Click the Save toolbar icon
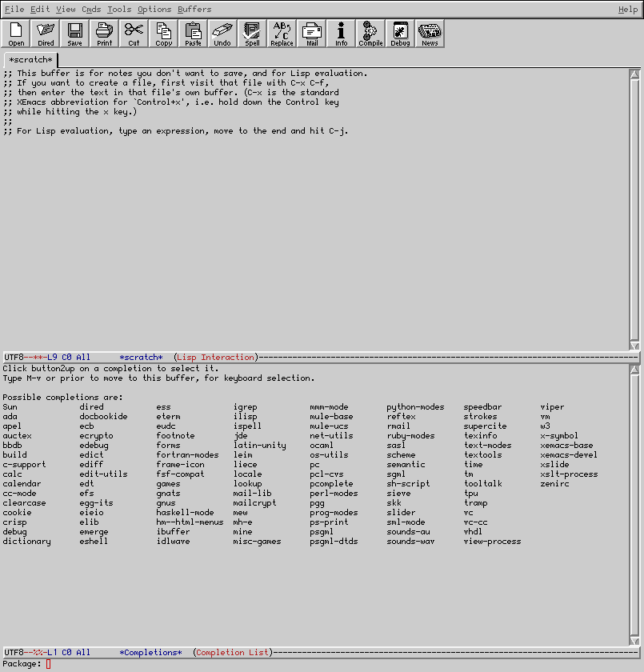Viewport: 644px width, 672px height. pyautogui.click(x=74, y=33)
